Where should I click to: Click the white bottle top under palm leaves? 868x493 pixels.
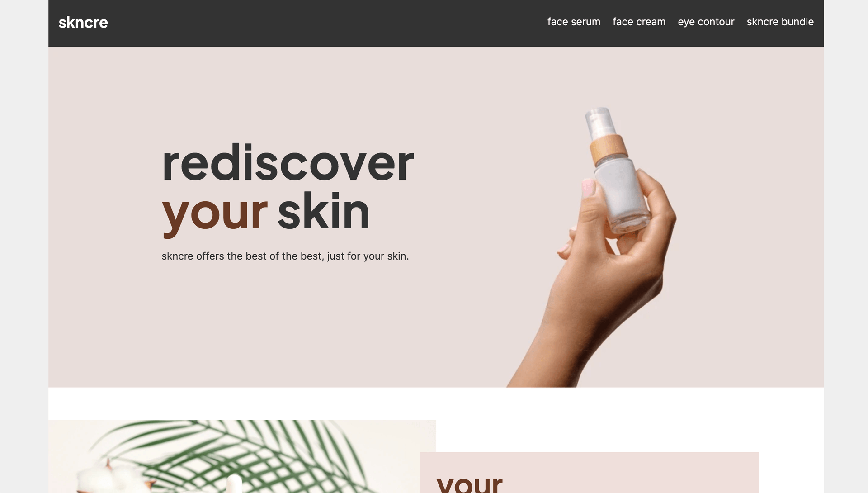point(234,484)
